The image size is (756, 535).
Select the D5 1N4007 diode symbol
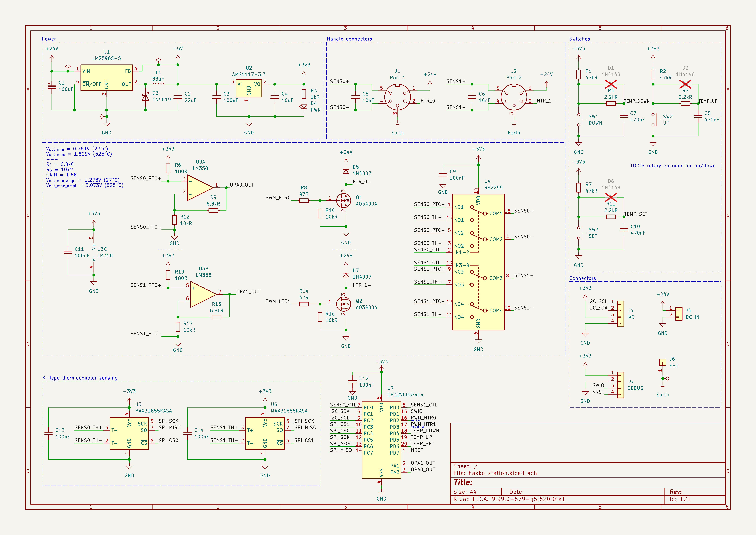point(346,171)
